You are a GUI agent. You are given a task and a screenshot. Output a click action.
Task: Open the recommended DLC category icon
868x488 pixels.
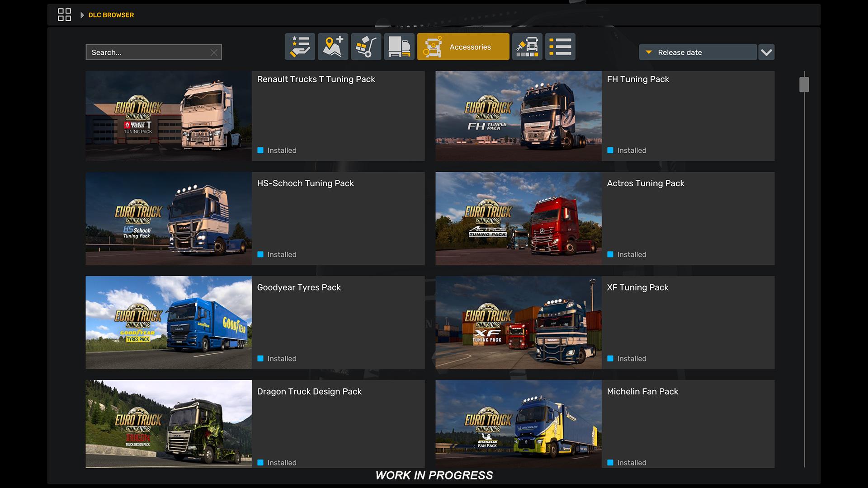click(x=300, y=47)
